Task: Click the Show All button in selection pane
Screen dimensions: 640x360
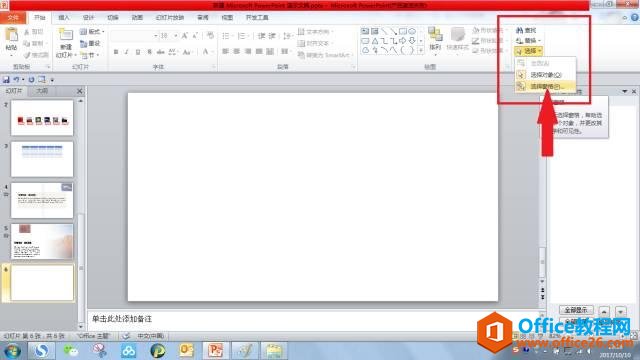Action: click(x=576, y=310)
